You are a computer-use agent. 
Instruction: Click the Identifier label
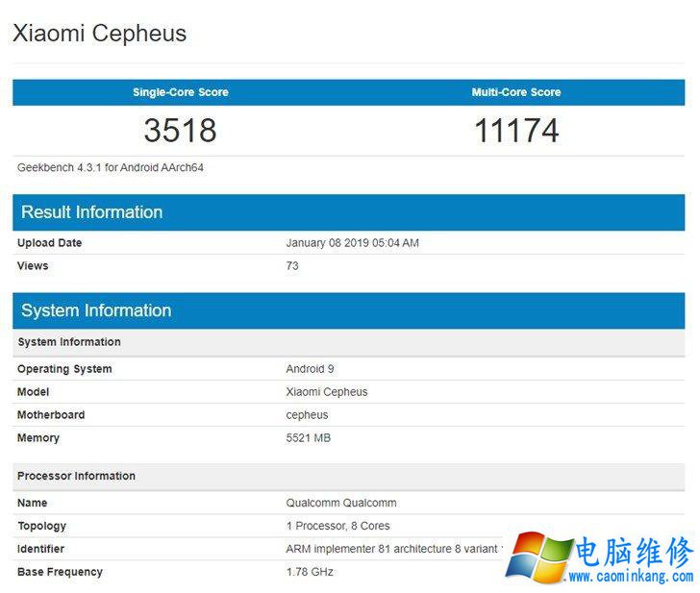(x=40, y=549)
